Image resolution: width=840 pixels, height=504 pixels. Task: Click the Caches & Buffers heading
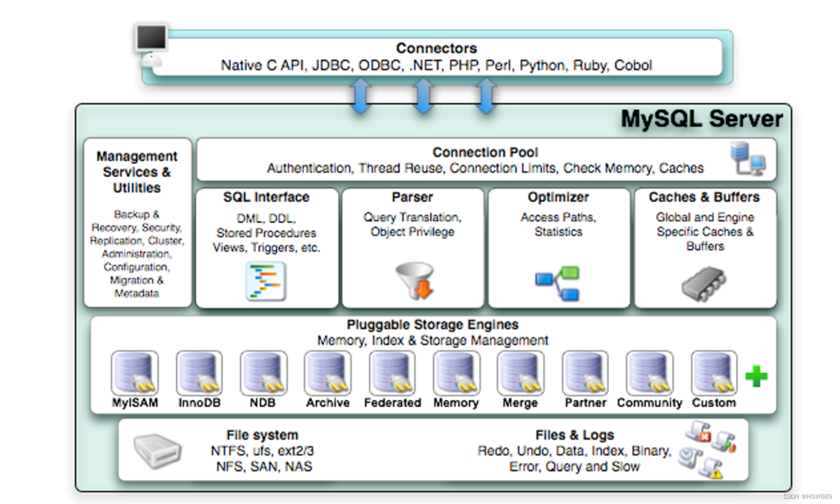(704, 197)
